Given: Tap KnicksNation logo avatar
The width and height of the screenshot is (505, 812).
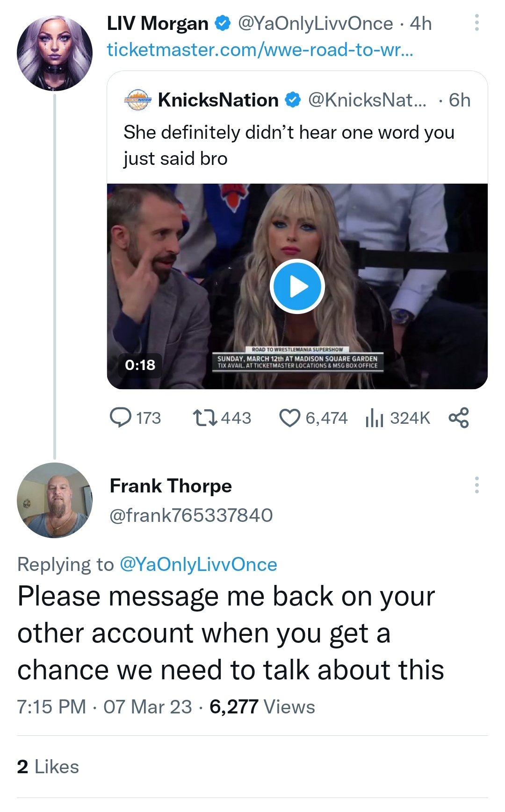Looking at the screenshot, I should (x=138, y=100).
